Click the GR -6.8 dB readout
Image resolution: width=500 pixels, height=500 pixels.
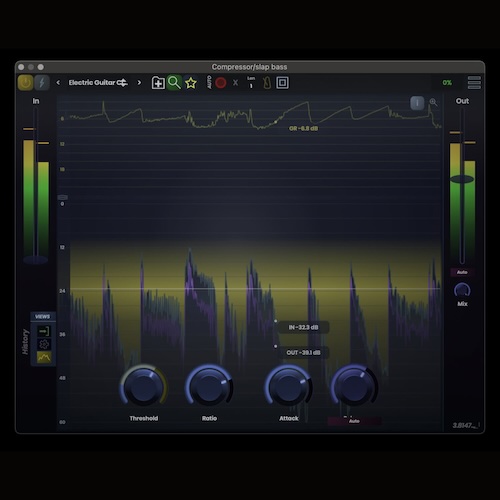point(303,128)
